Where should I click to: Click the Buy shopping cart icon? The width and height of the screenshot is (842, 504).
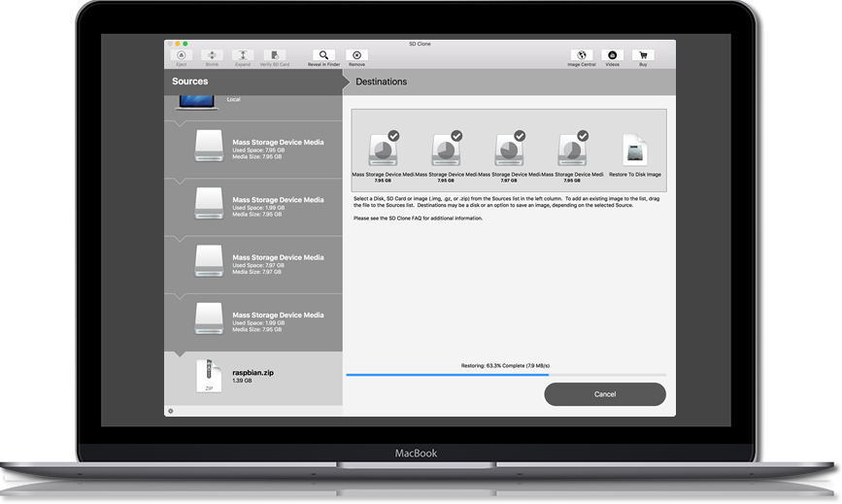pos(642,56)
